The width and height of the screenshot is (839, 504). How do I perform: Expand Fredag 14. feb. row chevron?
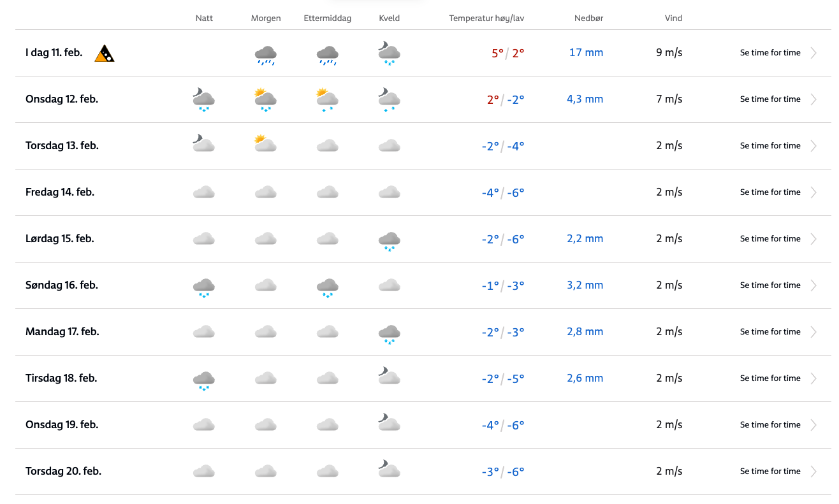(x=813, y=192)
